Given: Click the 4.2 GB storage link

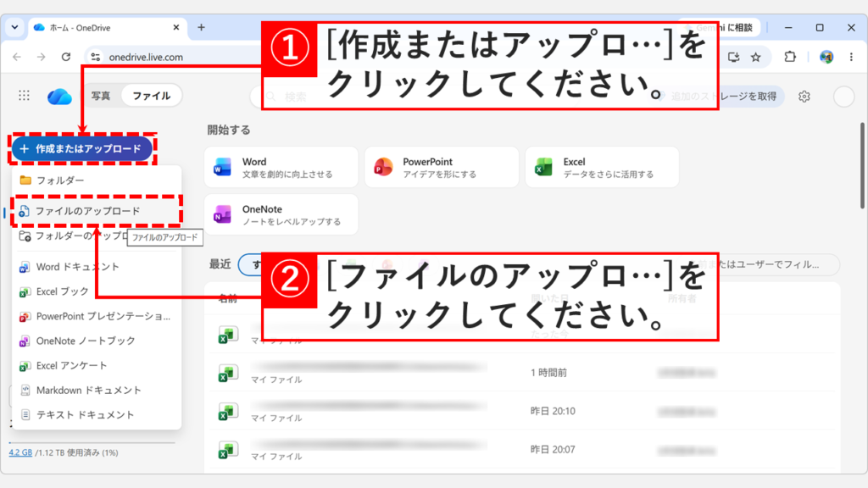Looking at the screenshot, I should pyautogui.click(x=20, y=452).
